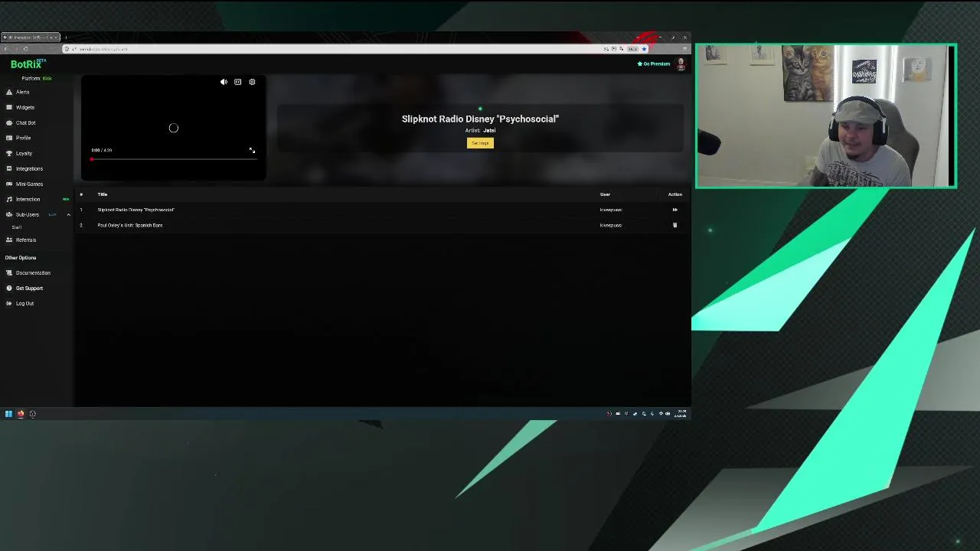Click the taskbar clock
This screenshot has width=980, height=551.
pos(681,414)
